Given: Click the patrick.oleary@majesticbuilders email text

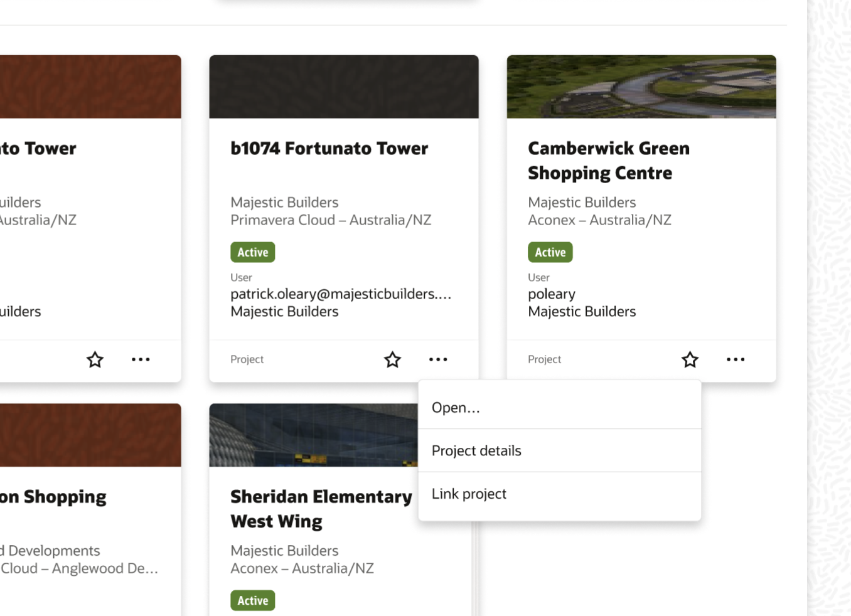Looking at the screenshot, I should click(x=341, y=294).
